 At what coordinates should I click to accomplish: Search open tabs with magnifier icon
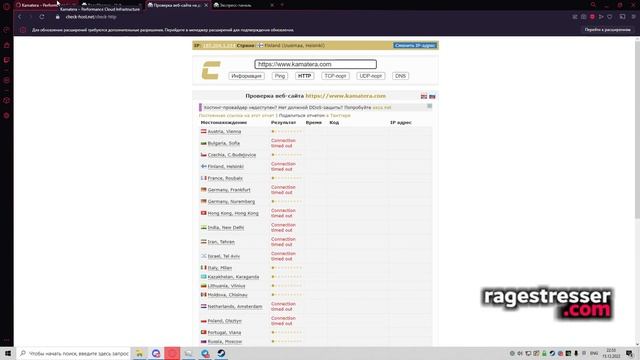click(x=593, y=5)
